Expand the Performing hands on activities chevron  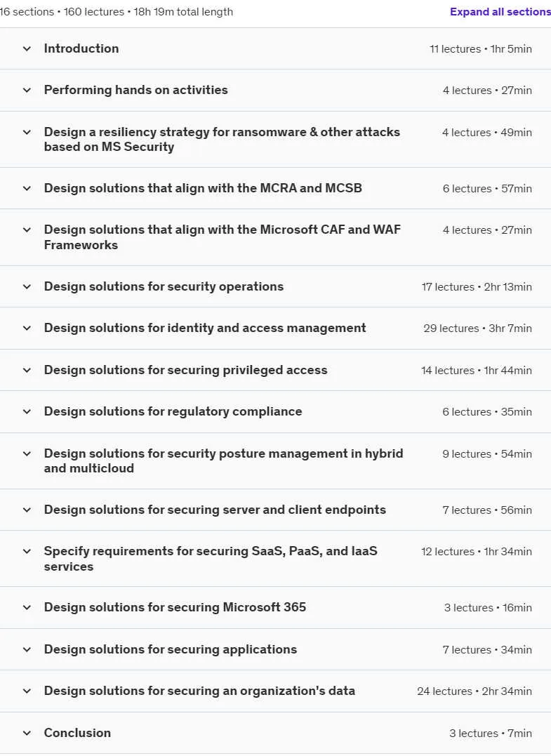[x=27, y=90]
